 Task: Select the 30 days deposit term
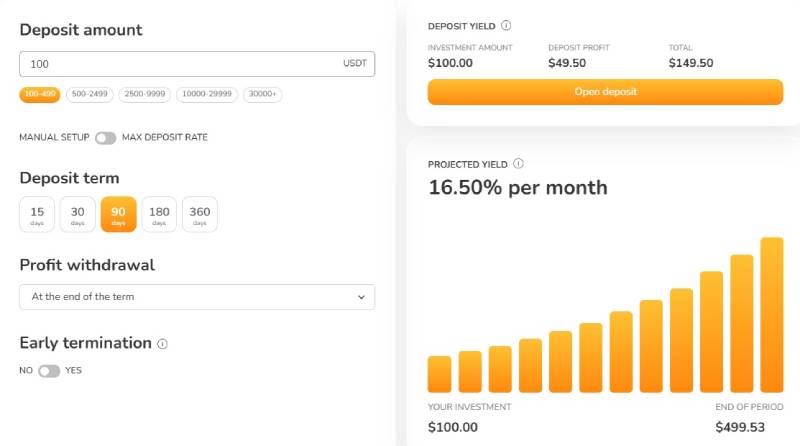[x=78, y=214]
